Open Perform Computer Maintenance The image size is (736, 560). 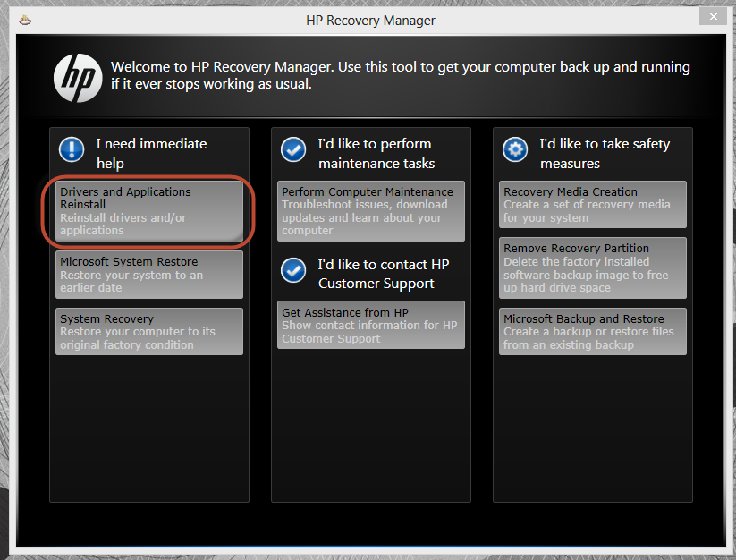tap(371, 211)
